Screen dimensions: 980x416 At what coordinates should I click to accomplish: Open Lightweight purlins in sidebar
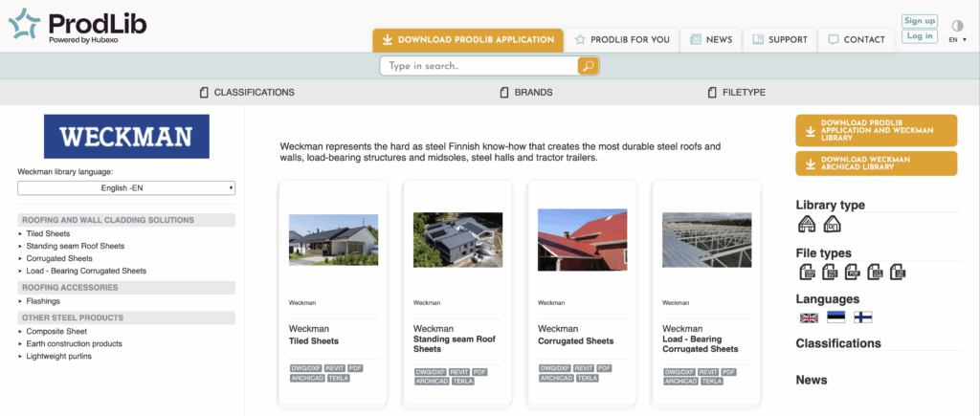58,356
